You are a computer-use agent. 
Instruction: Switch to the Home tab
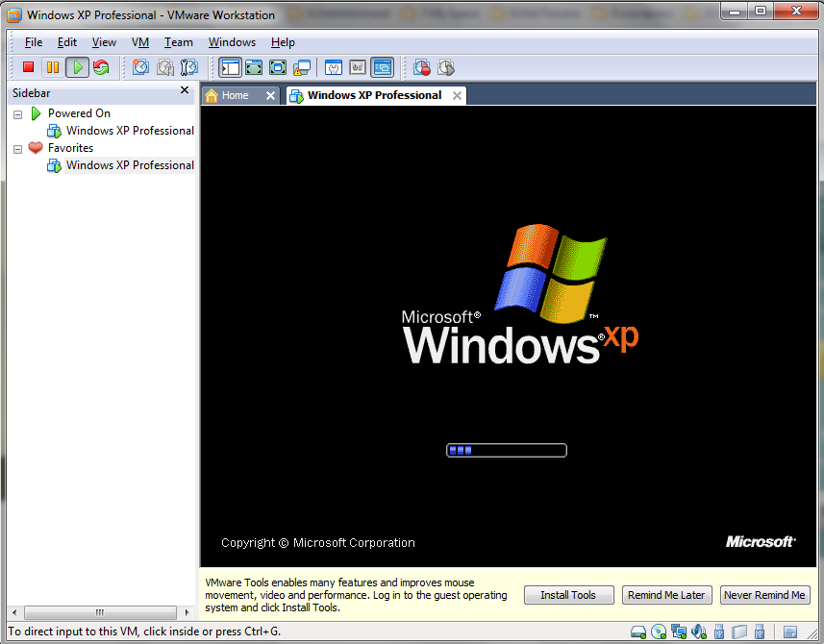234,95
